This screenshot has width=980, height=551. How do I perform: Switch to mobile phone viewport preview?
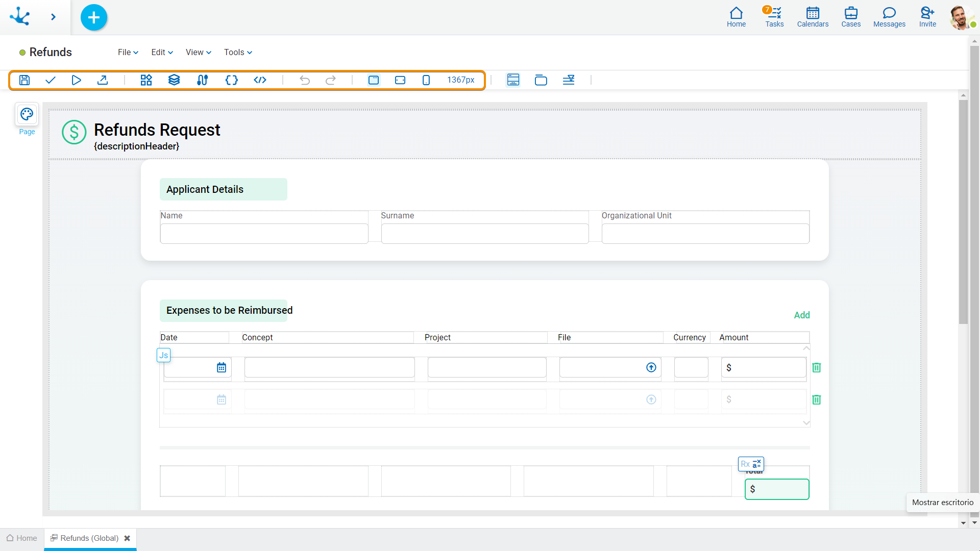pyautogui.click(x=426, y=80)
